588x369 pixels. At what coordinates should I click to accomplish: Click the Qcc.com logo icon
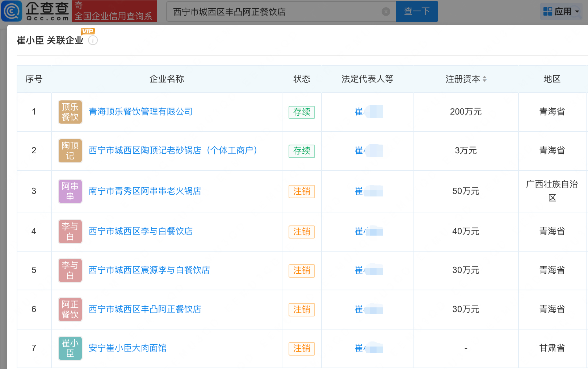coord(12,11)
